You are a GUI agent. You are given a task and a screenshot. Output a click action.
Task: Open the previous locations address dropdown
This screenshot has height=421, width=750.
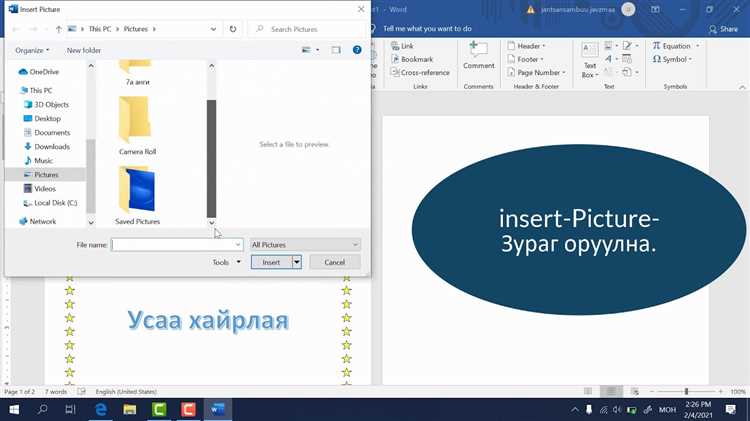click(213, 29)
